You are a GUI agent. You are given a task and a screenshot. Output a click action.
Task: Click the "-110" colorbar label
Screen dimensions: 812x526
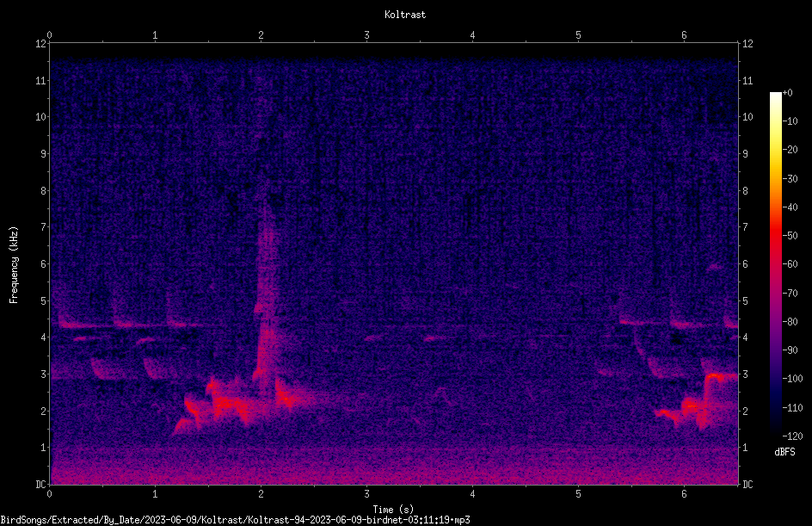click(x=792, y=408)
